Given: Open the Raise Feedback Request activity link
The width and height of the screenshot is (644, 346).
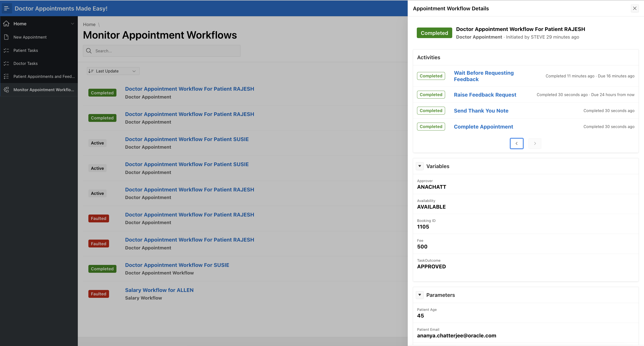Looking at the screenshot, I should tap(485, 95).
